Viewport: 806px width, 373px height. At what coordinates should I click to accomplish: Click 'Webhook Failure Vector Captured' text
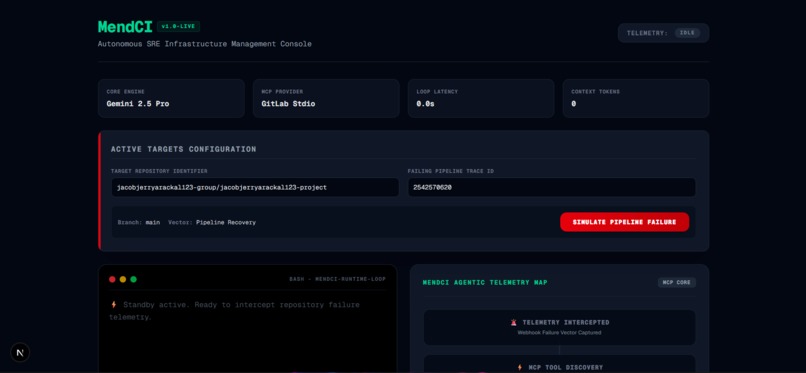(x=559, y=333)
